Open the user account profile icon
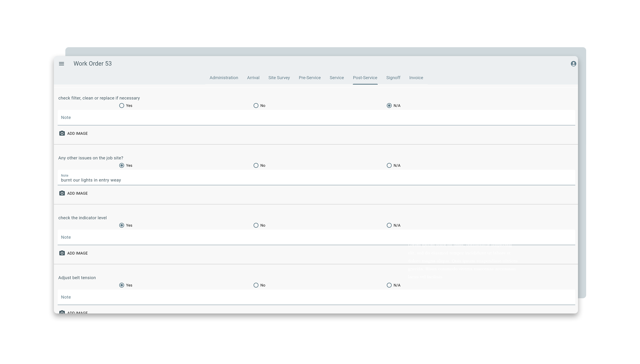The image size is (640, 364). click(x=573, y=64)
